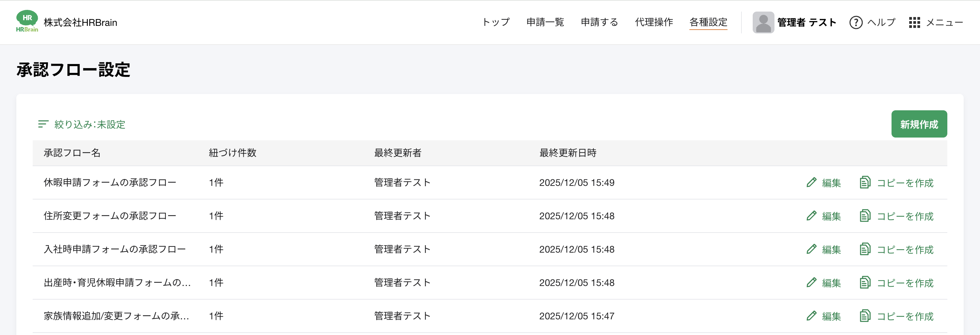
Task: Click copy icon for 出産時・育児休暇申請フォーム row
Action: 865,283
